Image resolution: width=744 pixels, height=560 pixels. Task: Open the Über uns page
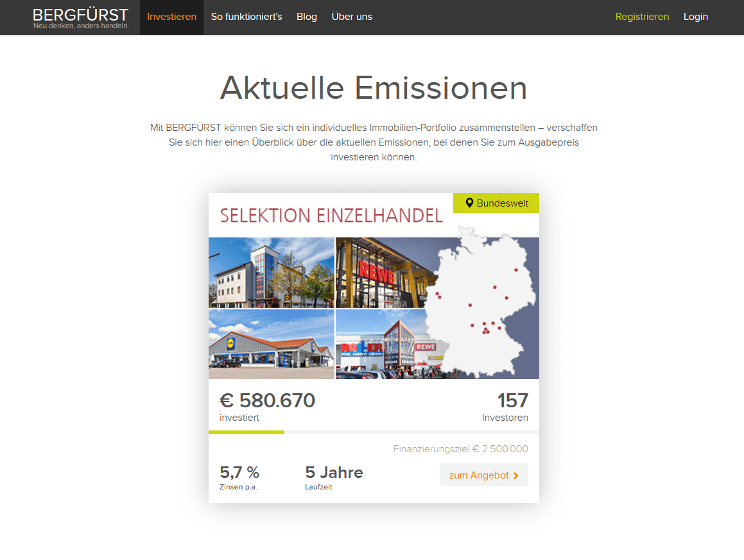352,17
